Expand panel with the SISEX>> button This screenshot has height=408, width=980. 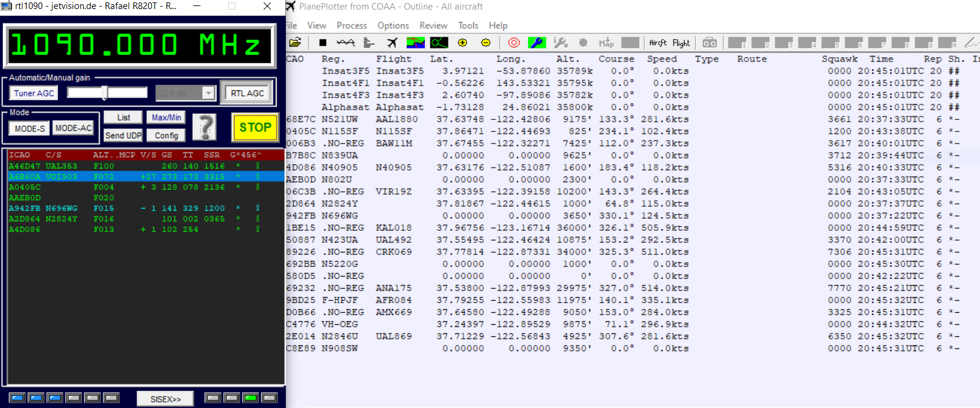pos(166,399)
